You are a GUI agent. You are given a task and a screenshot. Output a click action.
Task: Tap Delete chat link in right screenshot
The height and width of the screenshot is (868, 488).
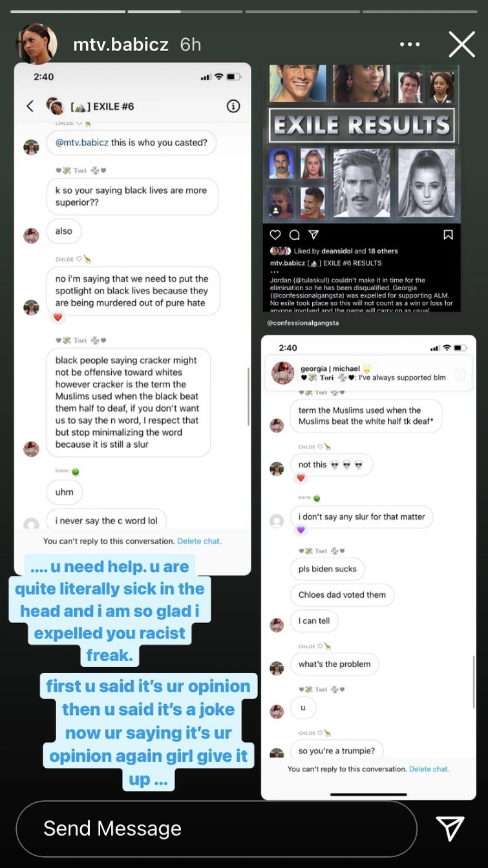point(429,769)
